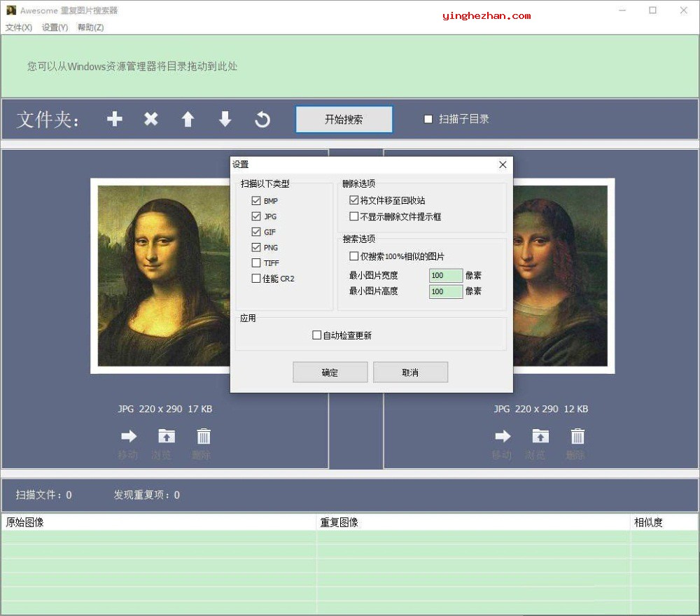The width and height of the screenshot is (700, 616).
Task: Uncheck the PNG file type
Action: (255, 247)
